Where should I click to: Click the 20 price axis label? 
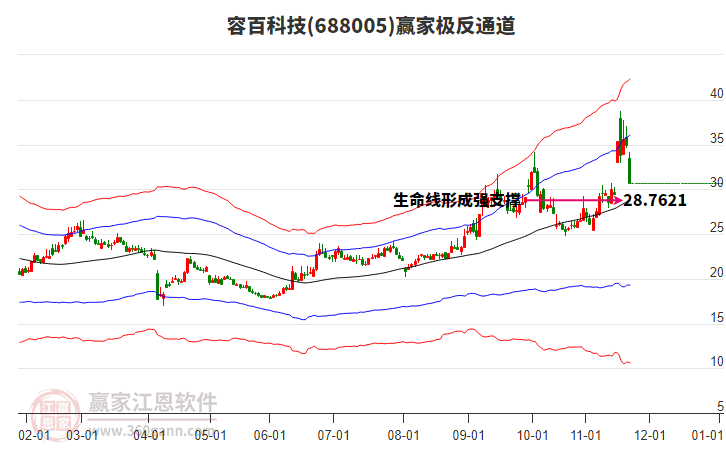pyautogui.click(x=717, y=272)
